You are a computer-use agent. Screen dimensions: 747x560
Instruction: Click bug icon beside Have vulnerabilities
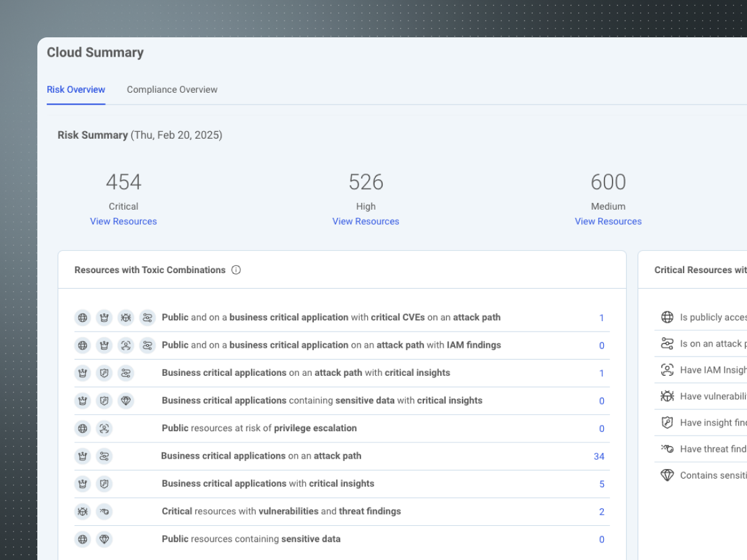coord(667,396)
